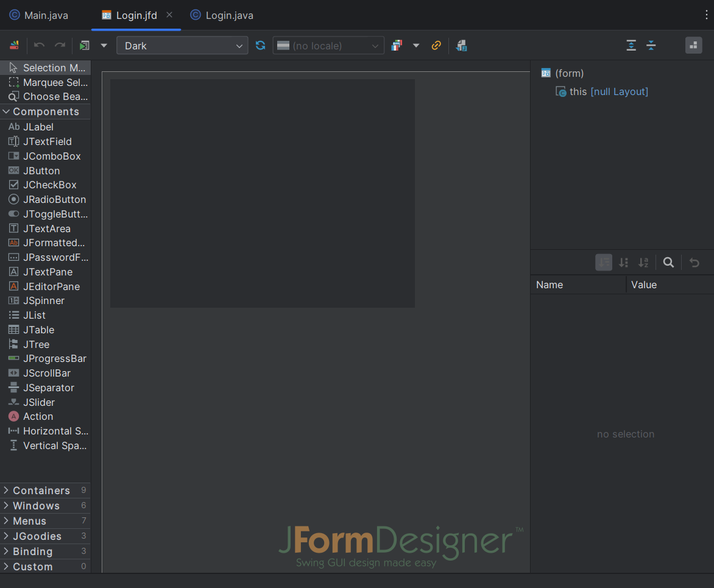Pick JList from the palette
This screenshot has height=588, width=714.
point(46,315)
